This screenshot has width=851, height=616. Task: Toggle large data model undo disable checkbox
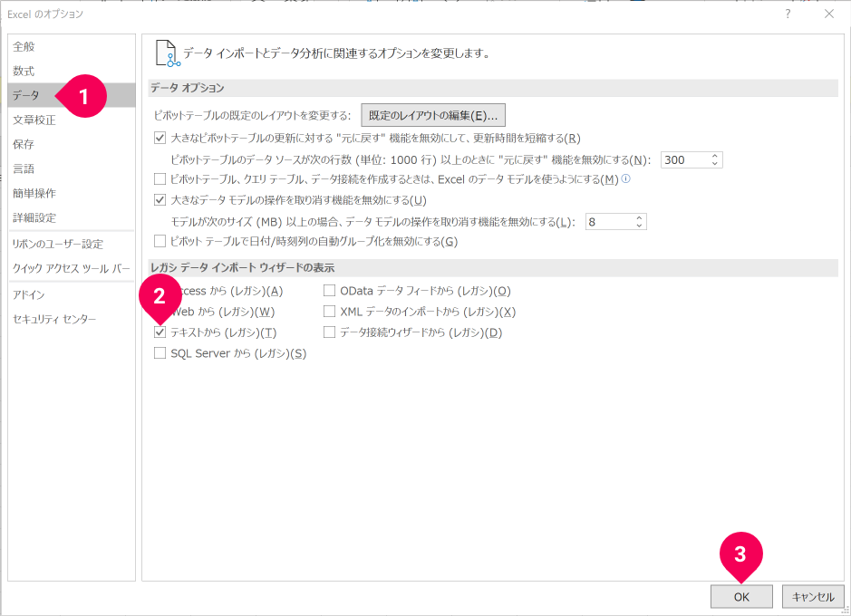click(160, 199)
